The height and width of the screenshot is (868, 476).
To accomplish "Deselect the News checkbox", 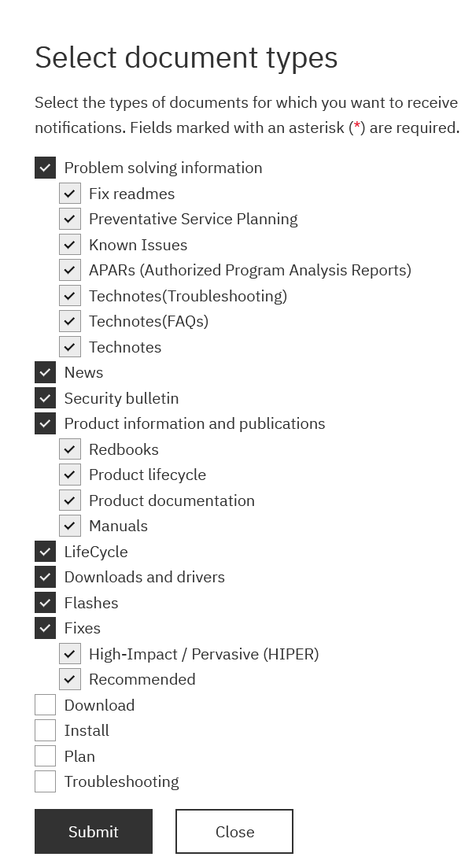I will pos(46,372).
